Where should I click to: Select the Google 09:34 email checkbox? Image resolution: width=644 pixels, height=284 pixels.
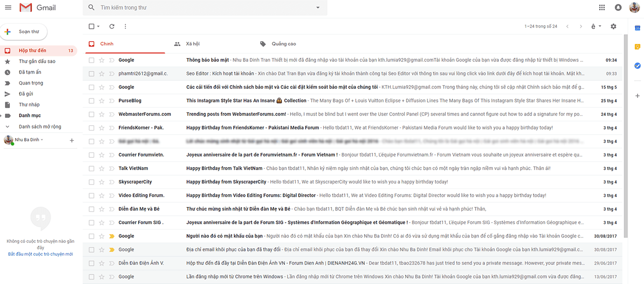pyautogui.click(x=91, y=60)
